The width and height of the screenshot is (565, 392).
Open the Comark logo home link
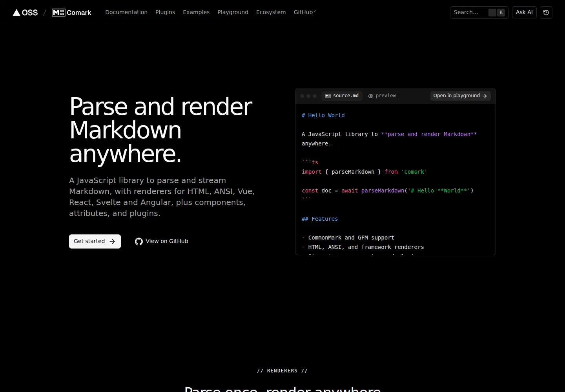pyautogui.click(x=71, y=13)
